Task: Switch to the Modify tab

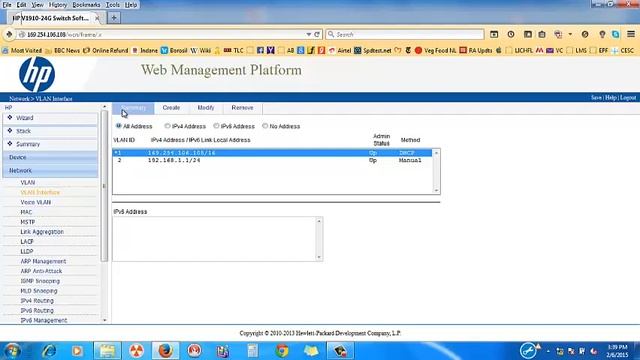Action: point(206,108)
